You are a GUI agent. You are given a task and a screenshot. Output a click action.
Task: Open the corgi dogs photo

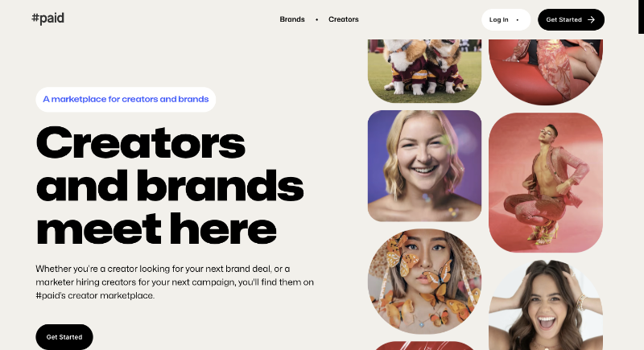424,71
